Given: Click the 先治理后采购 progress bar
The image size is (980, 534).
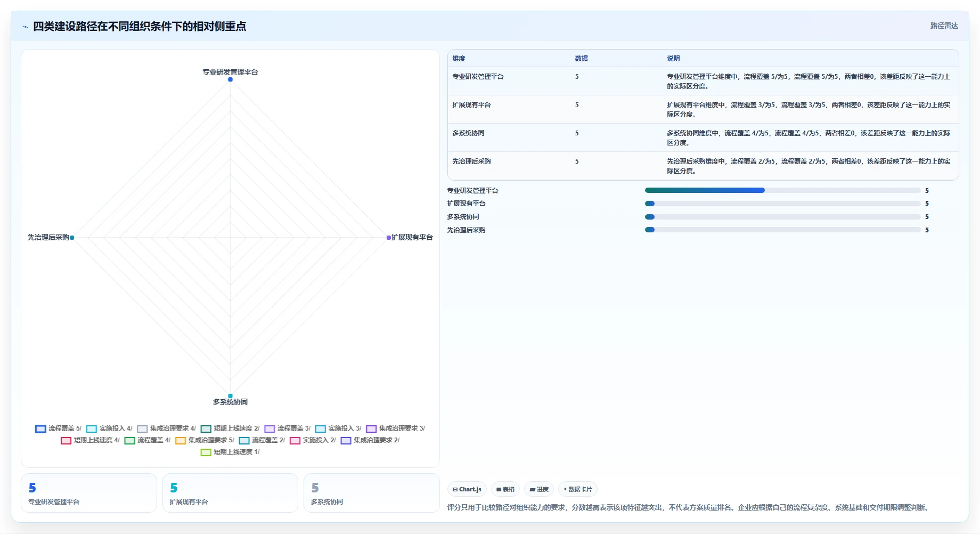Looking at the screenshot, I should (x=782, y=230).
